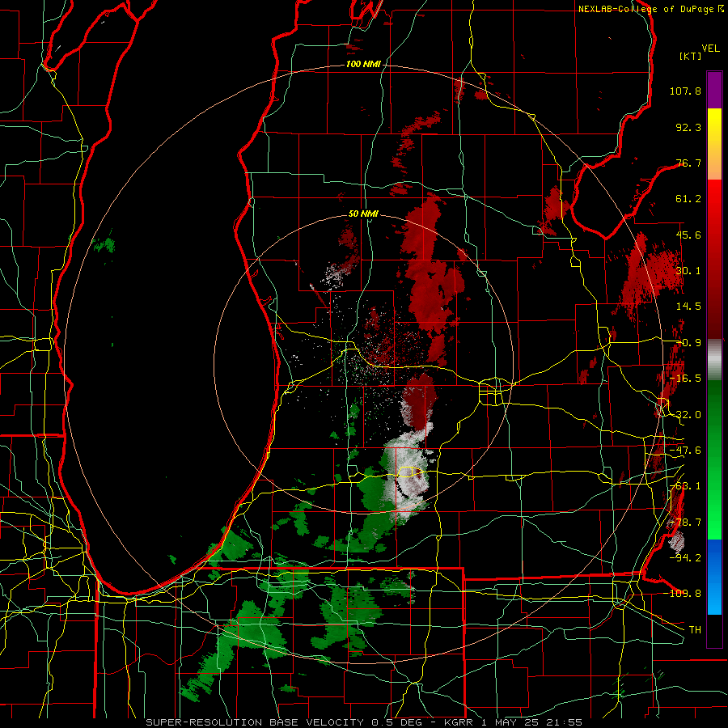
Task: Click the 45.6 legend value
Action: (688, 235)
